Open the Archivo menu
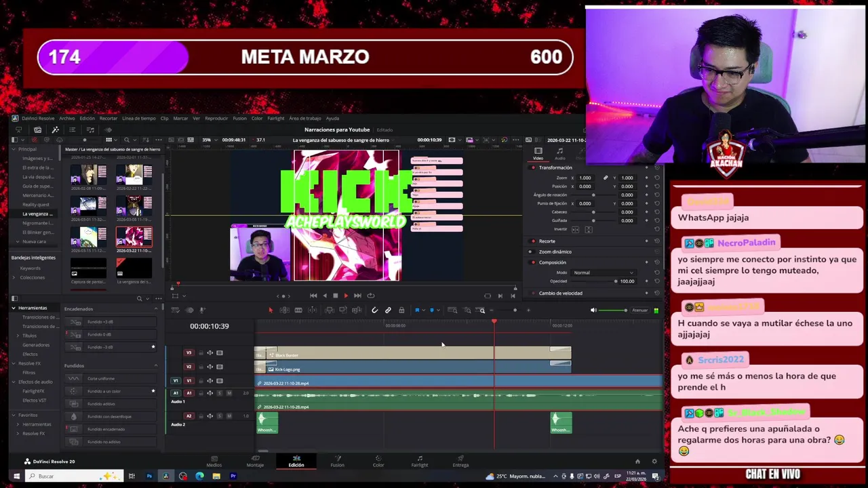Image resolution: width=868 pixels, height=488 pixels. click(66, 118)
